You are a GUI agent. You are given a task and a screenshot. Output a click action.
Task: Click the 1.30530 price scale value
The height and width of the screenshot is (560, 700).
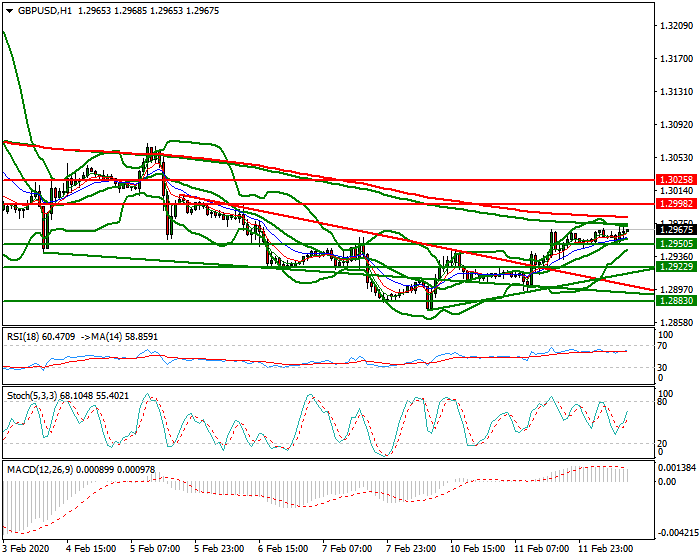point(676,157)
